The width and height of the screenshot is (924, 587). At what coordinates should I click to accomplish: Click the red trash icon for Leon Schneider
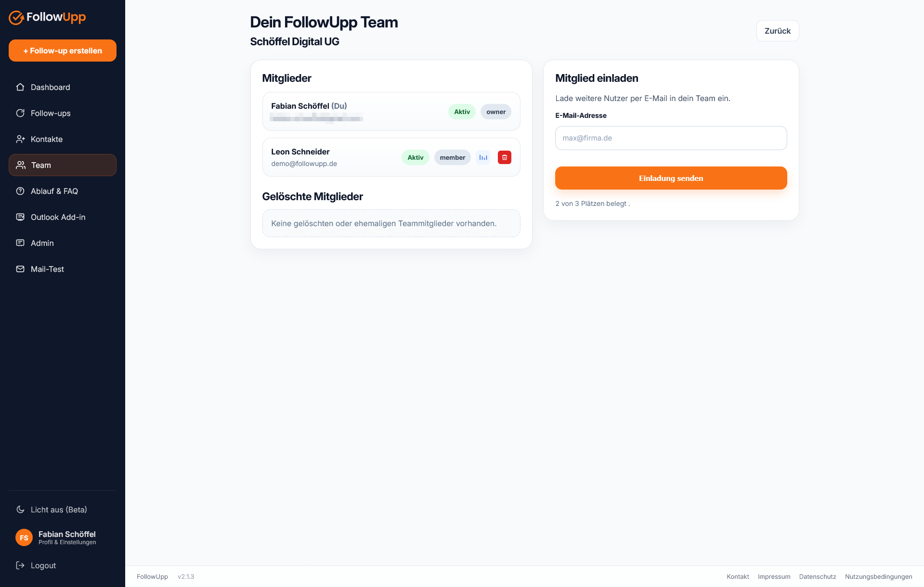click(504, 157)
